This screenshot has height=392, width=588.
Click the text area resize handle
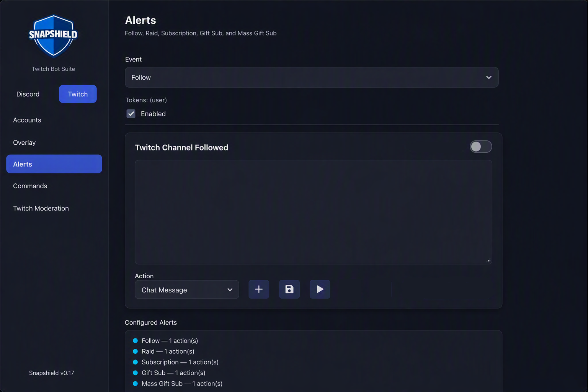point(488,261)
